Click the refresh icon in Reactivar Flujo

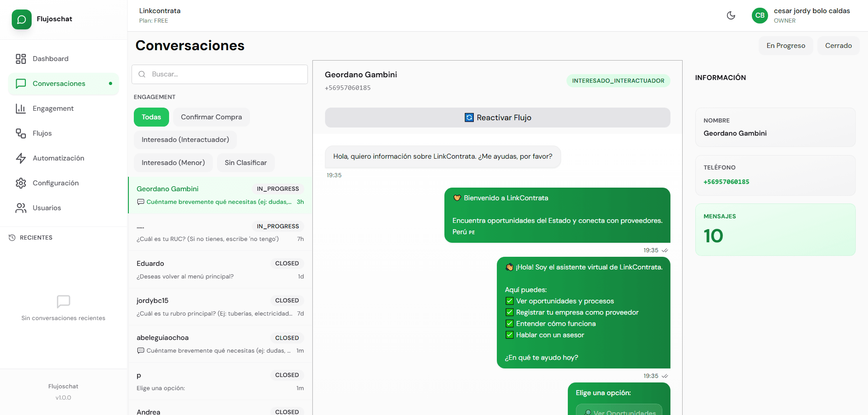point(469,118)
